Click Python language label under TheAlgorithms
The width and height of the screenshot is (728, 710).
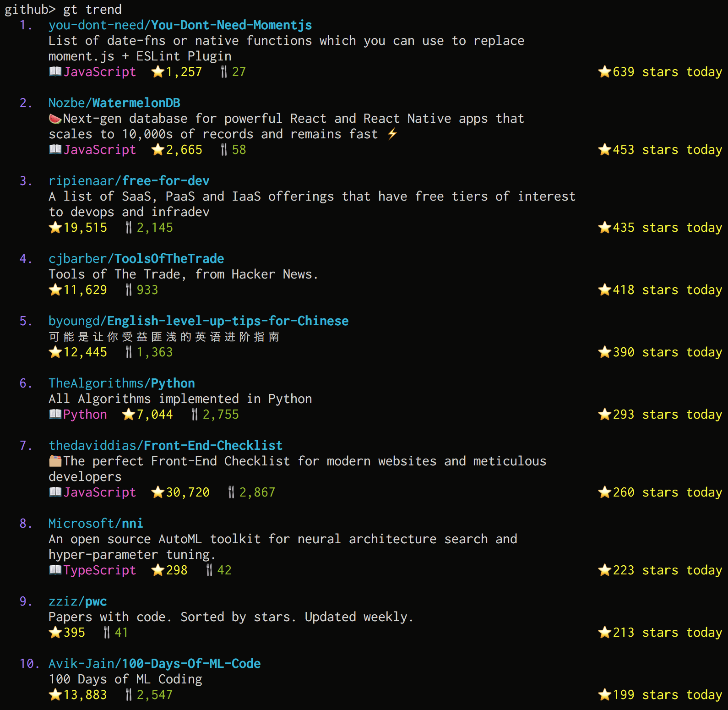[x=85, y=415]
